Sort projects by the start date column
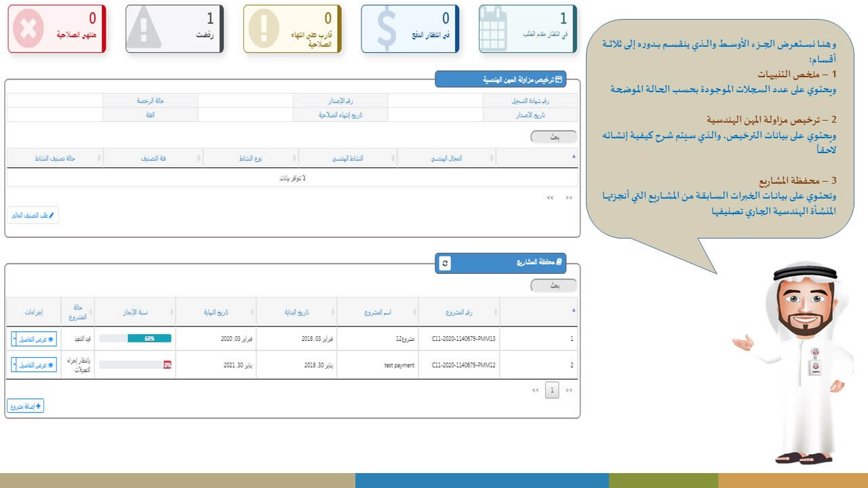 (x=296, y=312)
